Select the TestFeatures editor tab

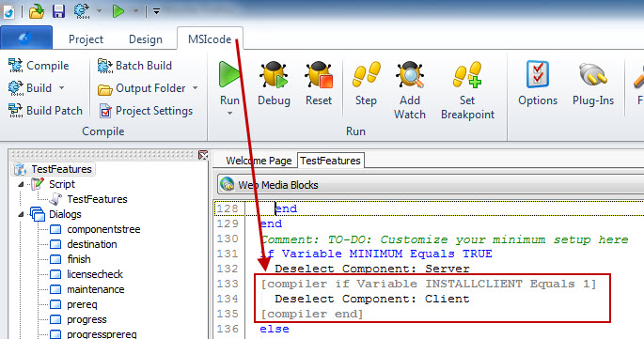click(x=330, y=161)
